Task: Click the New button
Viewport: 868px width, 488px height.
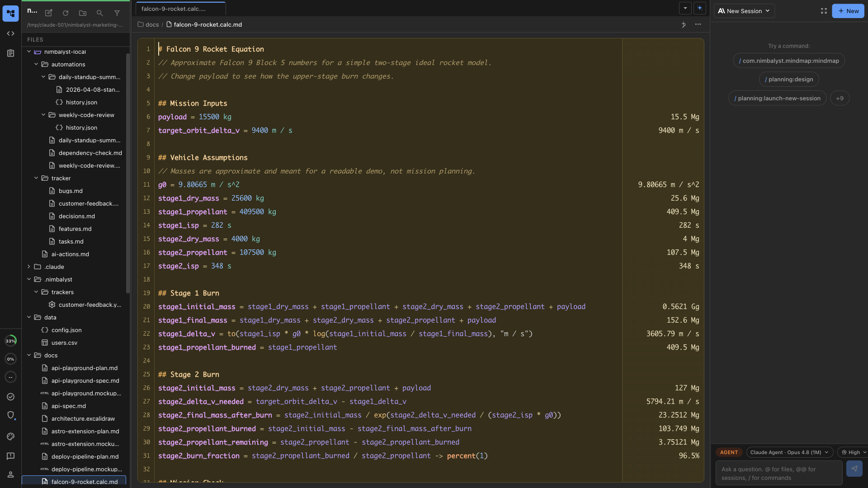Action: [x=848, y=11]
